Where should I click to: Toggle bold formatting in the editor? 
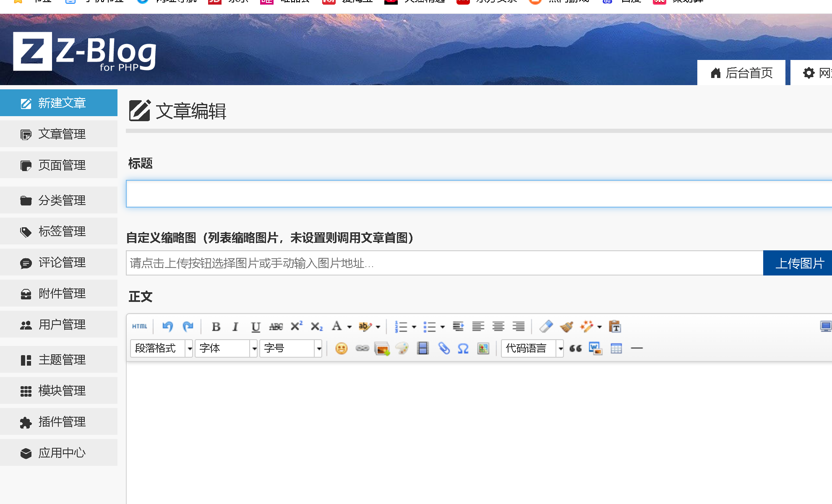click(216, 326)
